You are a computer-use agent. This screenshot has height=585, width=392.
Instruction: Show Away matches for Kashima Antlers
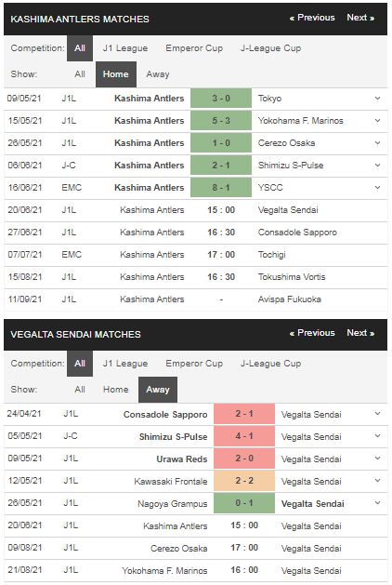coord(158,74)
